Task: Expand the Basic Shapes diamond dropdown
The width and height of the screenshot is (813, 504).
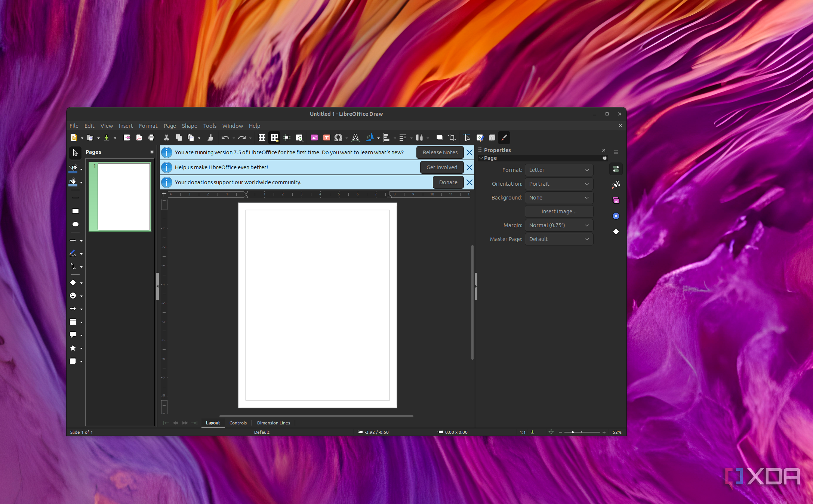Action: click(81, 283)
